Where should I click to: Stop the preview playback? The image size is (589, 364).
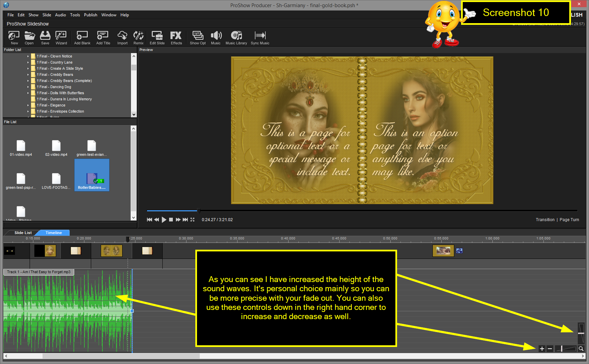171,220
